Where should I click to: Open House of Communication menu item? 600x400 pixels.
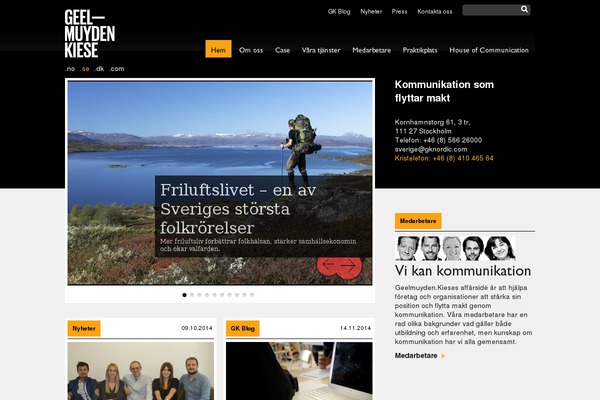[489, 50]
